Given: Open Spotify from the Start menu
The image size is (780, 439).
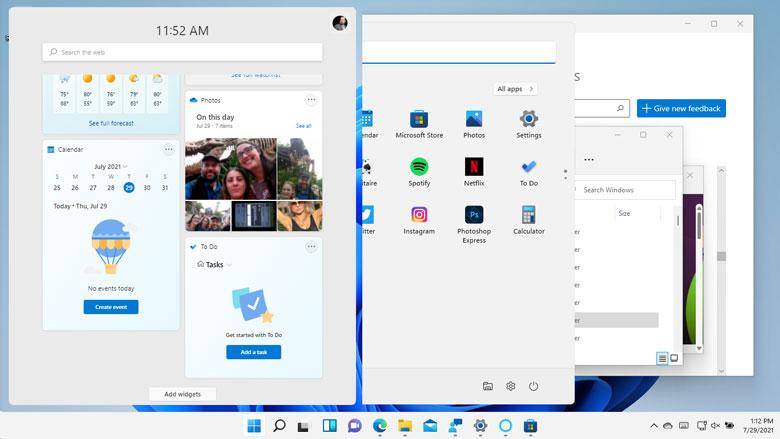Looking at the screenshot, I should [x=419, y=168].
